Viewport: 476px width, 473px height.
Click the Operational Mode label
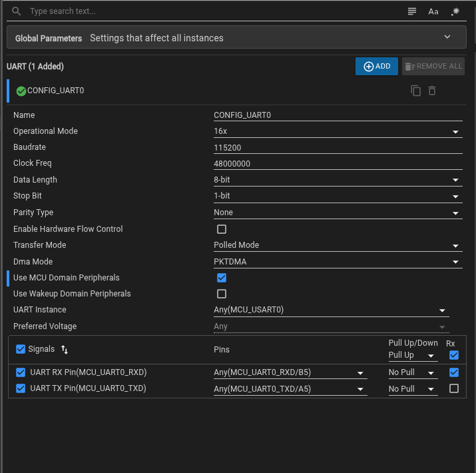45,131
